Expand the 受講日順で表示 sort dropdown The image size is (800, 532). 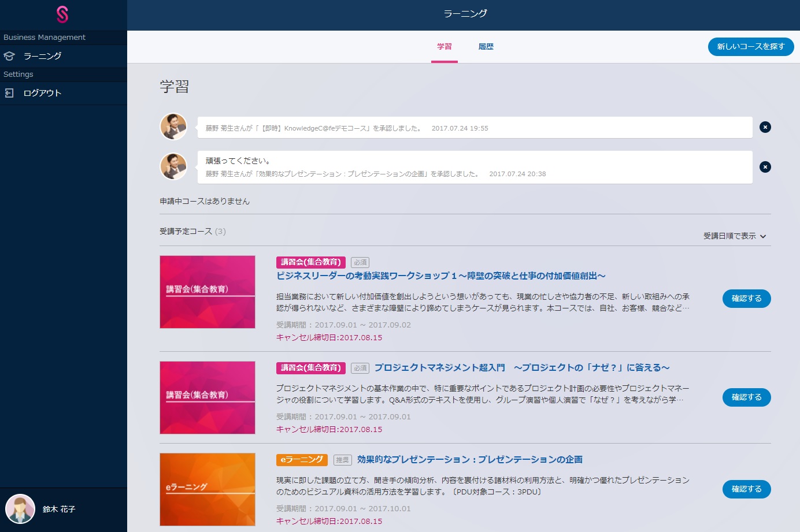point(734,236)
